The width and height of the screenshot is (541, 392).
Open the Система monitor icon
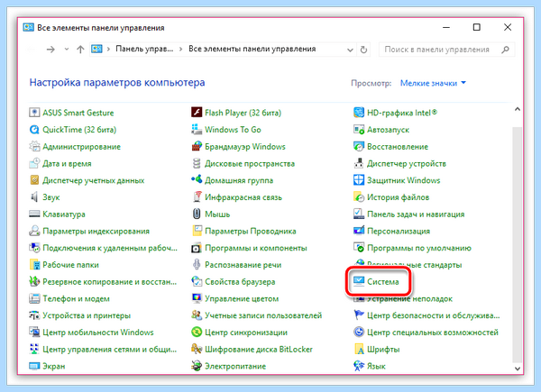click(359, 282)
